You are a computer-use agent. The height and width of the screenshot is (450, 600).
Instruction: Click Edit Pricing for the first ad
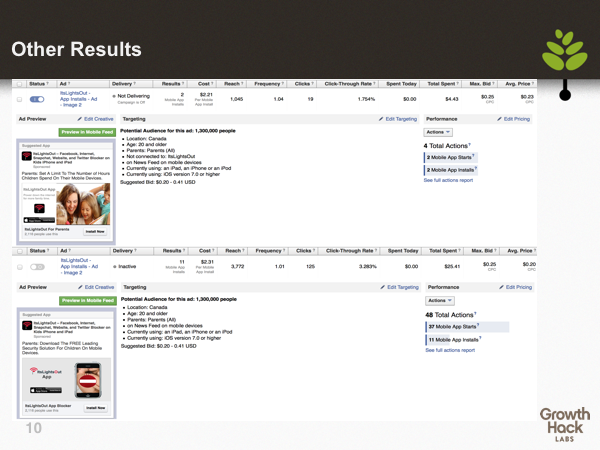(517, 119)
